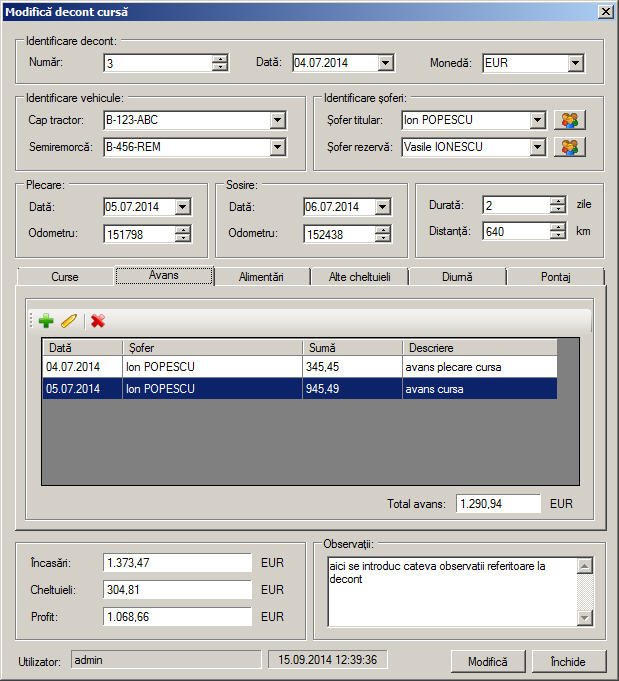The width and height of the screenshot is (619, 681).
Task: Increase the Număr value with up arrow
Action: click(220, 60)
